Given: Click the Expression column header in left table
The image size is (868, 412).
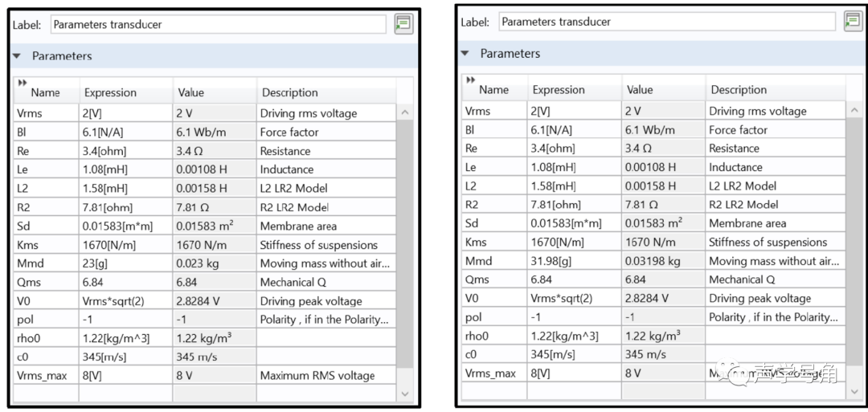Looking at the screenshot, I should (110, 92).
